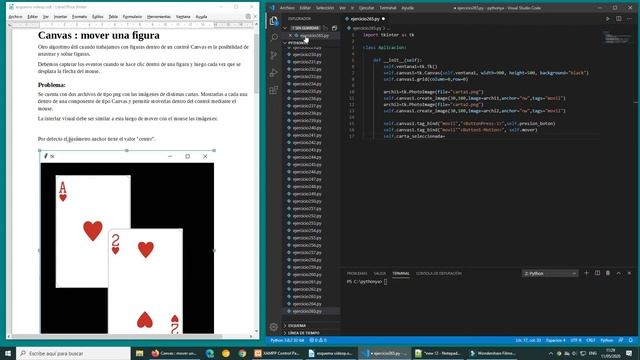Viewport: 640px width, 360px height.
Task: Open Formato menu in LibreOffice Writer
Action: point(79,17)
